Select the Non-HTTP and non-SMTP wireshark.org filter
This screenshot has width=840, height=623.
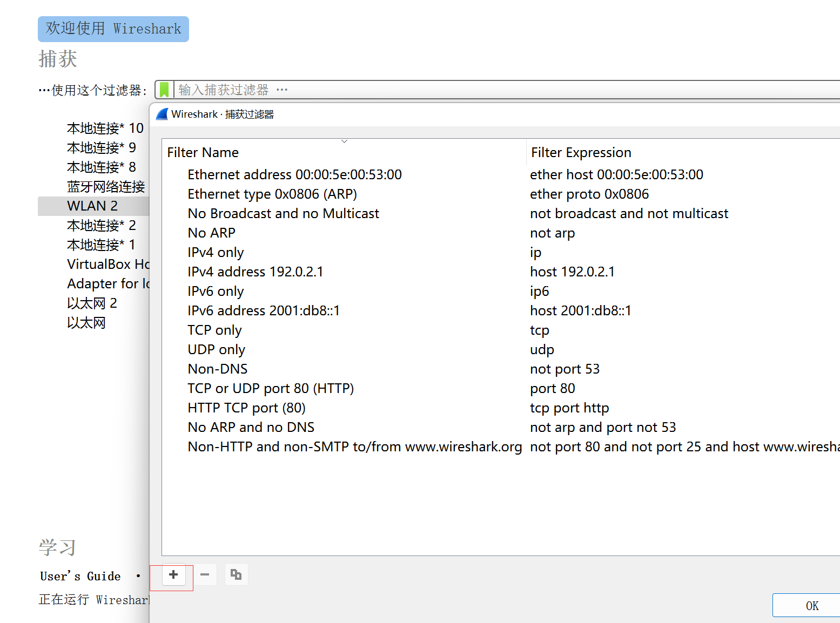(x=355, y=446)
